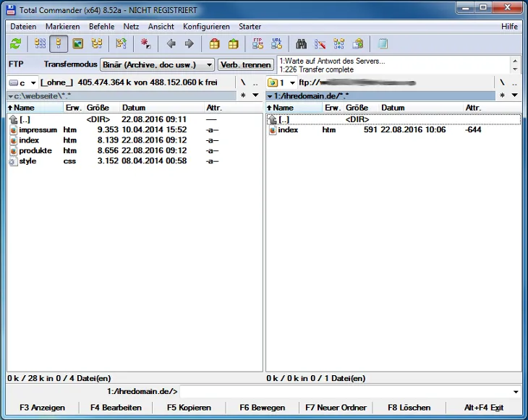Open left panel directory hotlist asterisk
528x420 pixels.
(243, 95)
